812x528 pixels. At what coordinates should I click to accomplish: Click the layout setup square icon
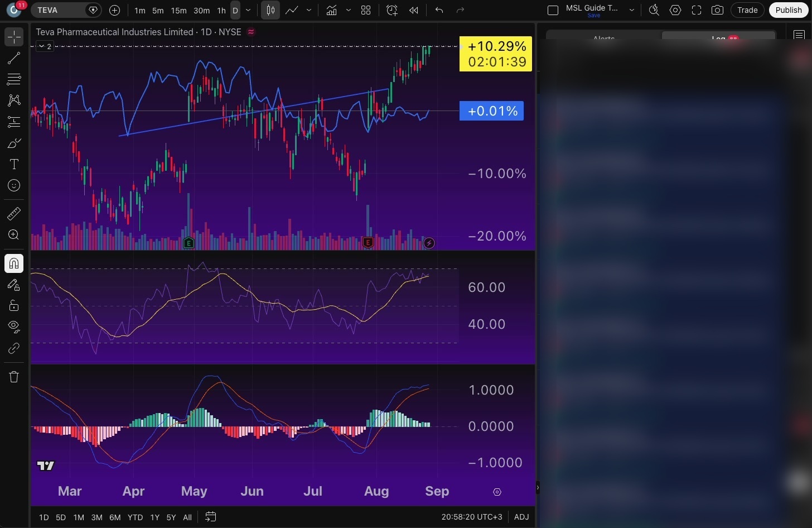pyautogui.click(x=553, y=10)
